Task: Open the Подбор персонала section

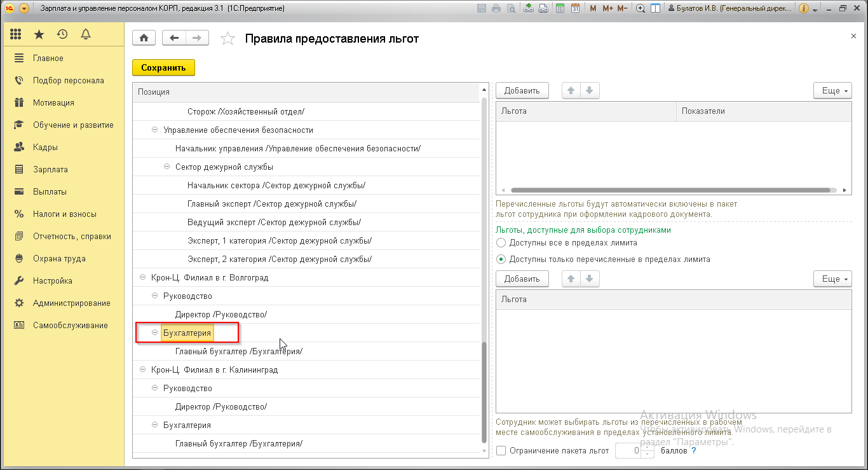Action: click(69, 80)
